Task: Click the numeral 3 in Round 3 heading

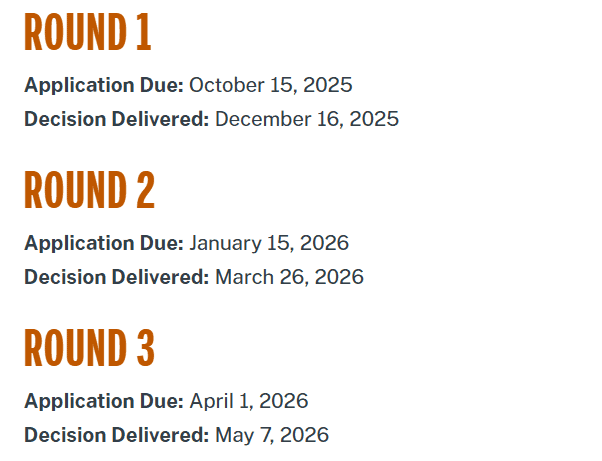Action: (144, 348)
